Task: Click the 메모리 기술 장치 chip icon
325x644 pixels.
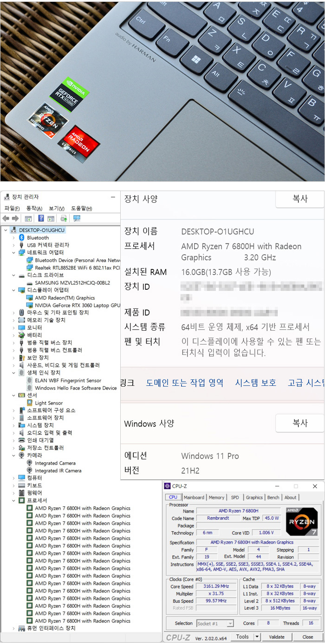Action: coord(21,320)
